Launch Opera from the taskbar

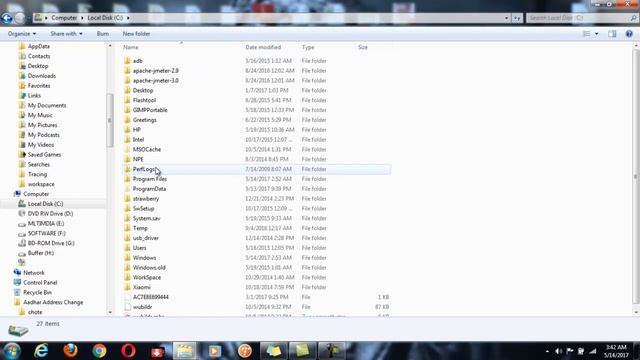coord(128,351)
